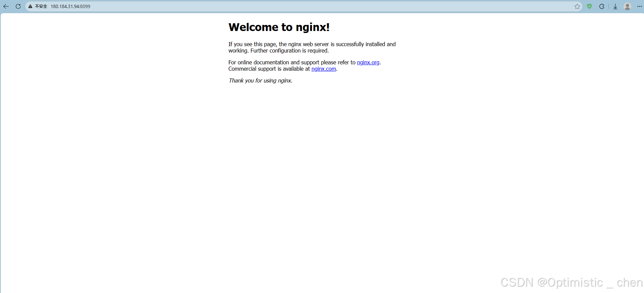
Task: Click the "Welcome to nginx!" heading
Action: click(279, 27)
